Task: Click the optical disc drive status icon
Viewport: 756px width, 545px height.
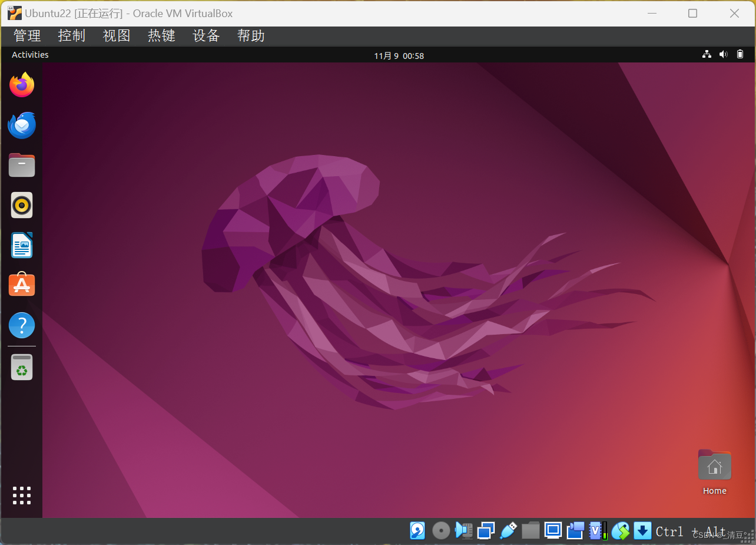Action: click(441, 531)
